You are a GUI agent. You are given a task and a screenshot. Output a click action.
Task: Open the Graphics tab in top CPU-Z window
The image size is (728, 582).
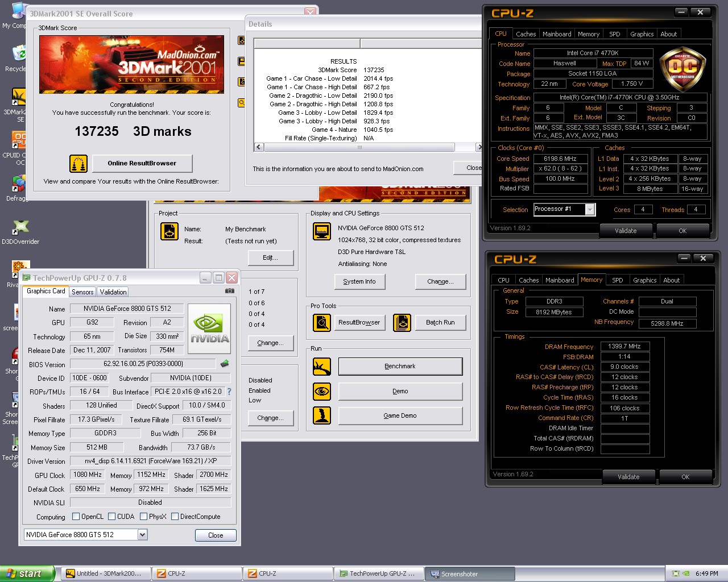[642, 34]
